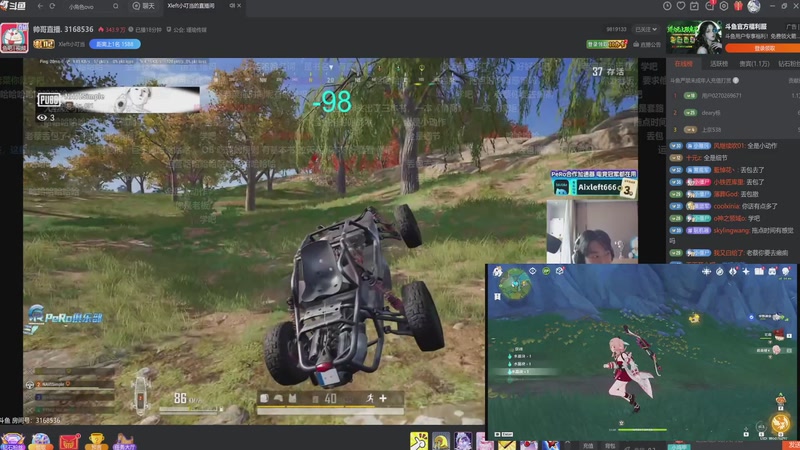Open settings hexagon icon in title bar
800x450 pixels.
tap(724, 6)
